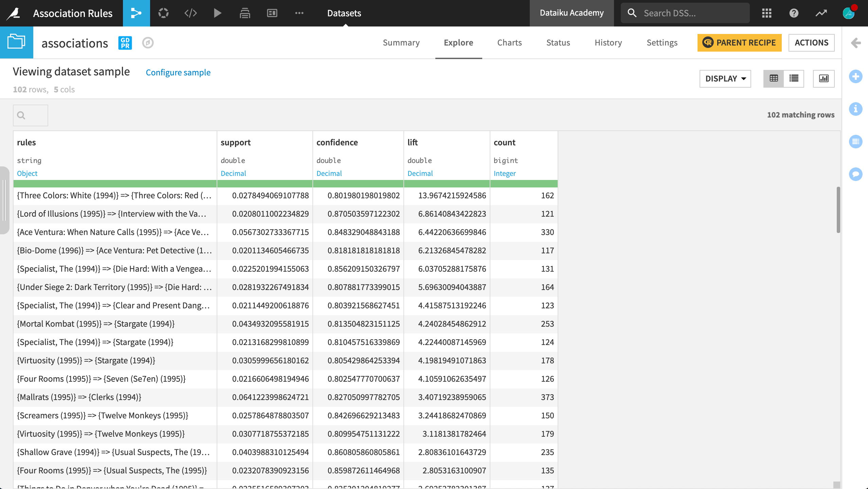The height and width of the screenshot is (489, 868).
Task: Click the Datasets menu item
Action: coord(344,13)
